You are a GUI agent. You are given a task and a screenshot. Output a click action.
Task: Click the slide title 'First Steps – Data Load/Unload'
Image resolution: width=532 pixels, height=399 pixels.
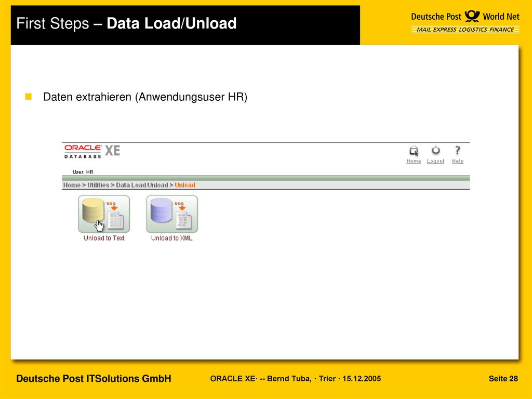coord(126,23)
